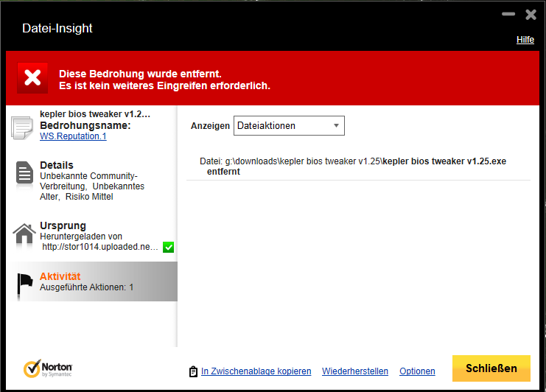This screenshot has width=546, height=392.
Task: Click the file name 'kepler bios tweaker v1.2...'
Action: coord(95,114)
